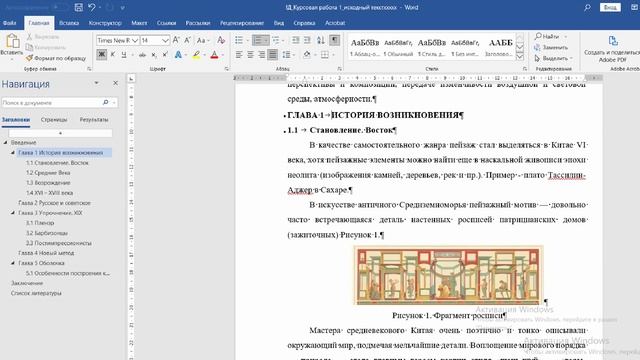640x360 pixels.
Task: Open paragraph shading color
Action: pos(306,55)
